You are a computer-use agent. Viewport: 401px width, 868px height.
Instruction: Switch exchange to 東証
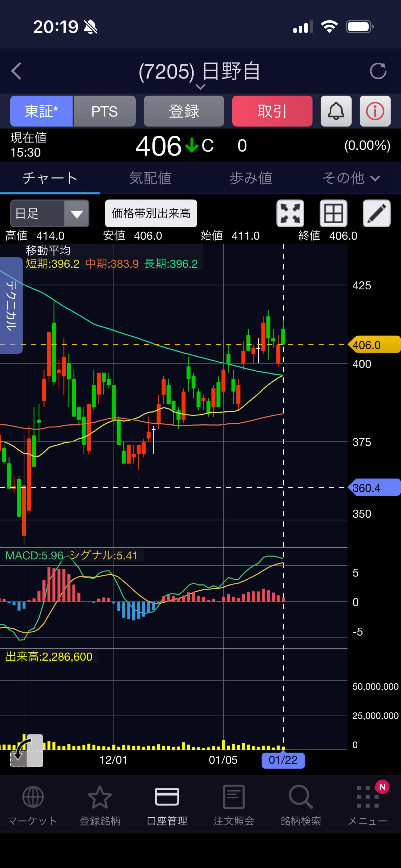41,111
